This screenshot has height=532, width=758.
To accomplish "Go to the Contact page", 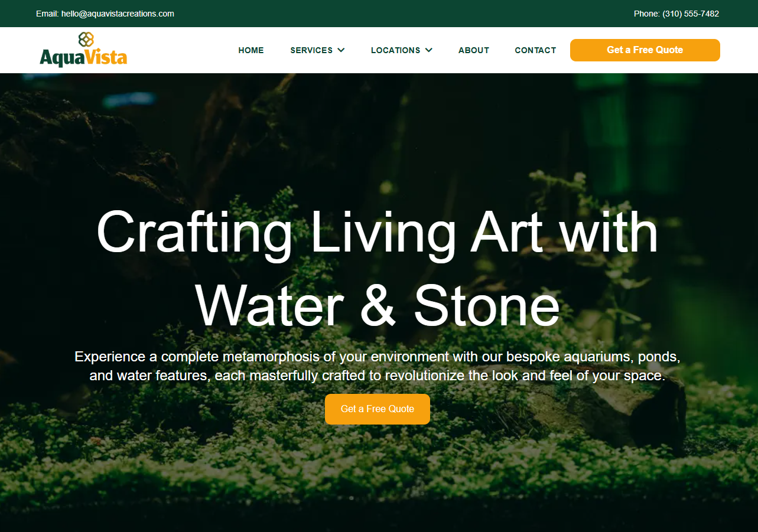I will (x=535, y=50).
